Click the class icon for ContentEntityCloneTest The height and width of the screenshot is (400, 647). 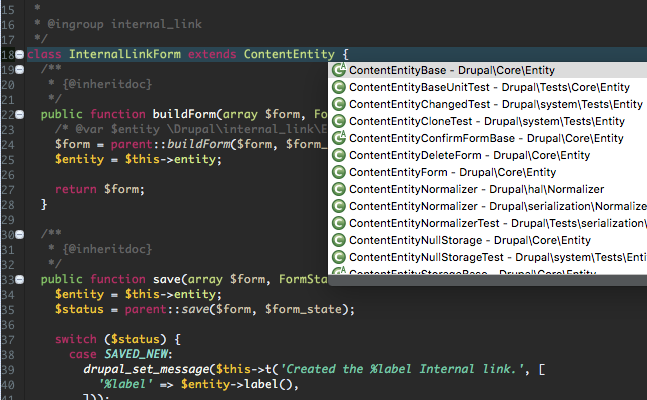click(339, 121)
